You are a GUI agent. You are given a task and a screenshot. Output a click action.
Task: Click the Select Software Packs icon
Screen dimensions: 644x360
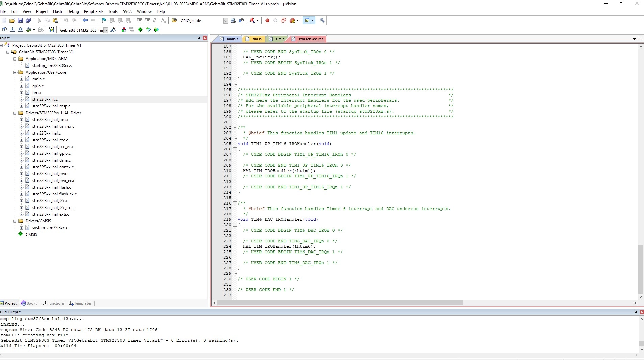click(148, 30)
